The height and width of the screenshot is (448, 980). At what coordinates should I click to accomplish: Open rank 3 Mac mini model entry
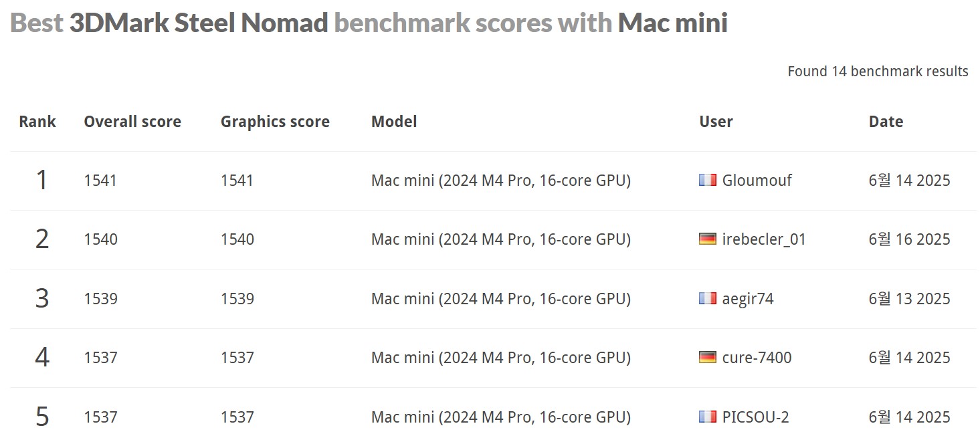pyautogui.click(x=501, y=299)
